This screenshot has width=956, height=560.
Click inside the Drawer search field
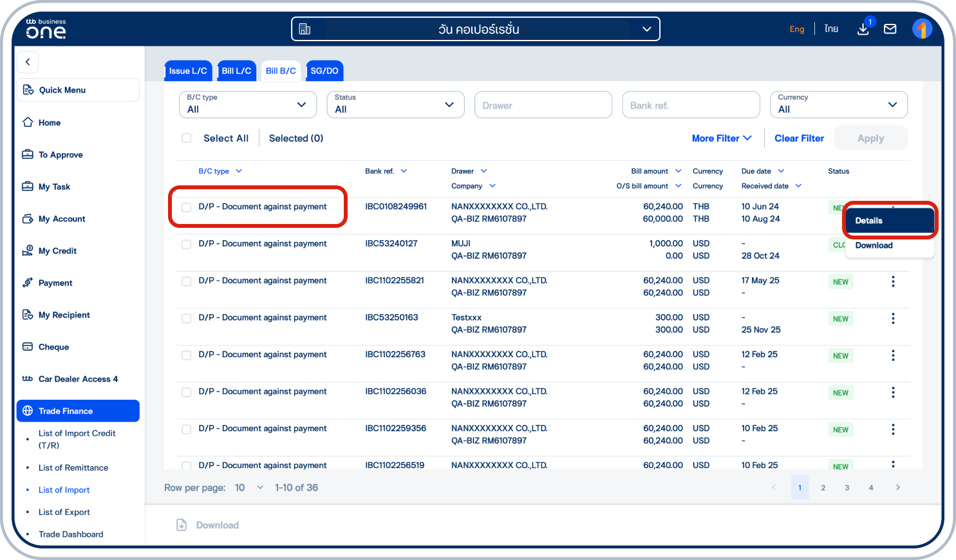point(543,104)
